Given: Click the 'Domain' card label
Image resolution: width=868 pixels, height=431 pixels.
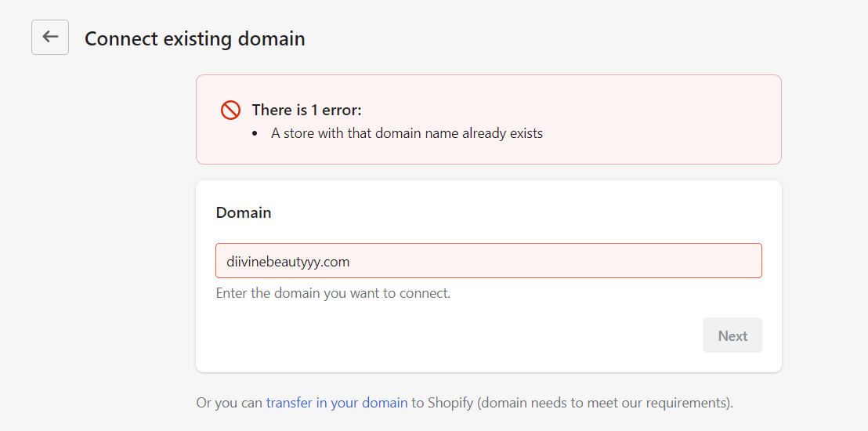Looking at the screenshot, I should 244,212.
